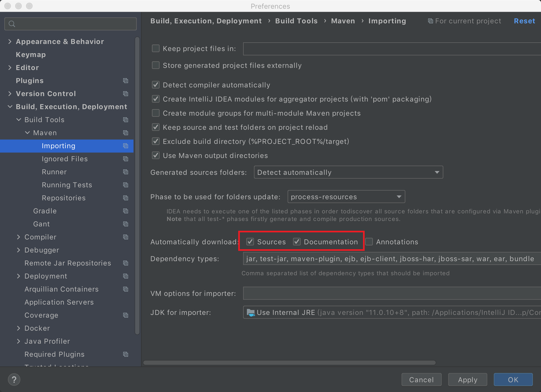Expand Appearance & Behavior section
This screenshot has width=541, height=392.
pyautogui.click(x=10, y=42)
